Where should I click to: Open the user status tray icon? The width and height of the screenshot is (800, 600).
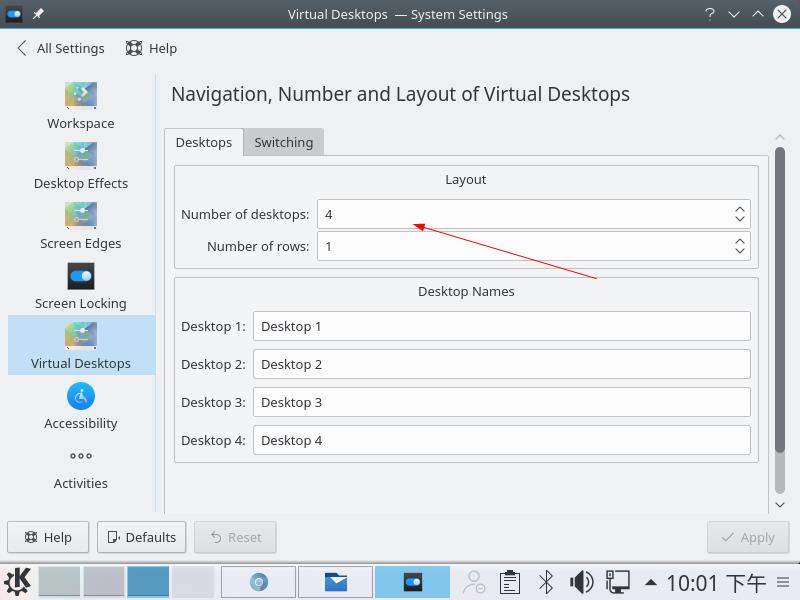coord(474,582)
